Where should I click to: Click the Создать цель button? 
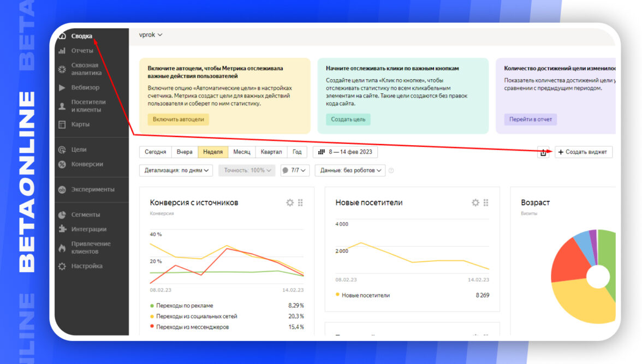(348, 119)
